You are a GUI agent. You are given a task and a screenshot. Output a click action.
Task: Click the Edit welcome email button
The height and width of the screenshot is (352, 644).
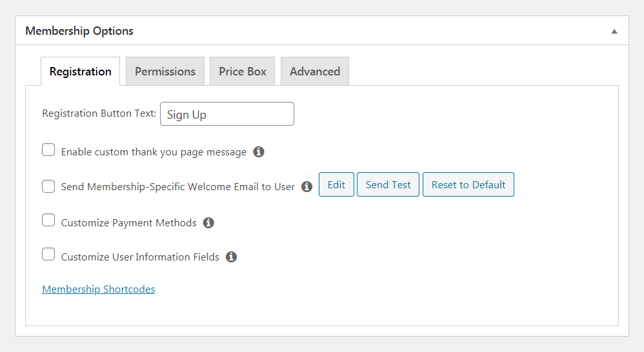point(336,184)
